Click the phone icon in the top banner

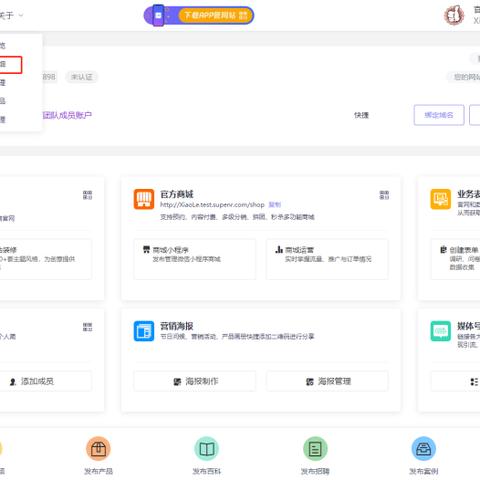158,15
